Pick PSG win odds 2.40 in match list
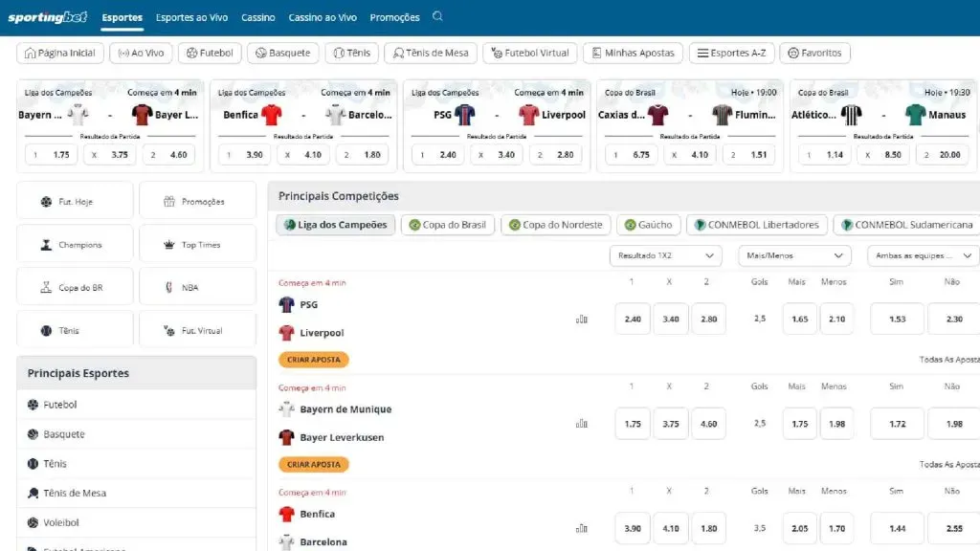The width and height of the screenshot is (980, 551). tap(633, 320)
